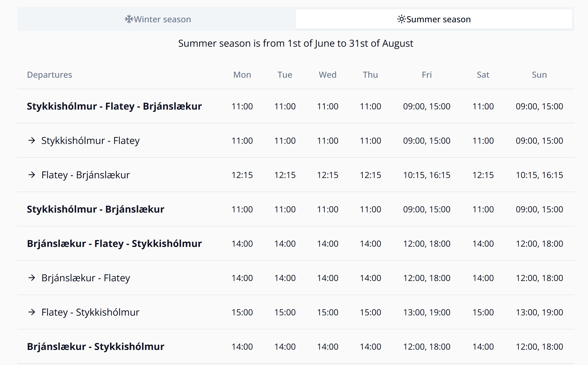Image resolution: width=588 pixels, height=365 pixels.
Task: Select the Brjánslækur - Stykkishólmur route heading
Action: (x=96, y=347)
